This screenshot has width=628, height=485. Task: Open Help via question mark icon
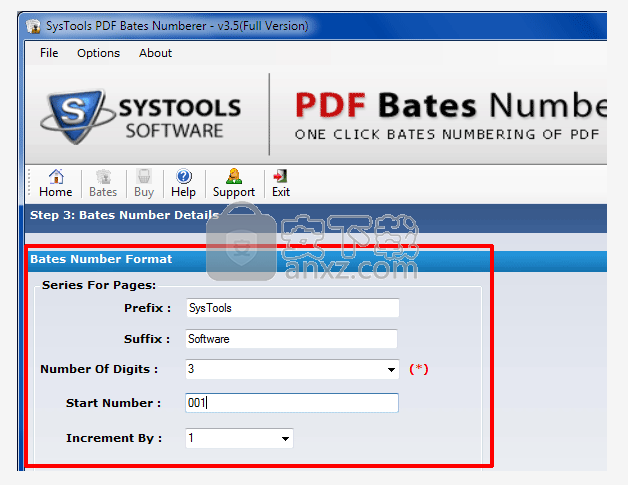tap(184, 176)
